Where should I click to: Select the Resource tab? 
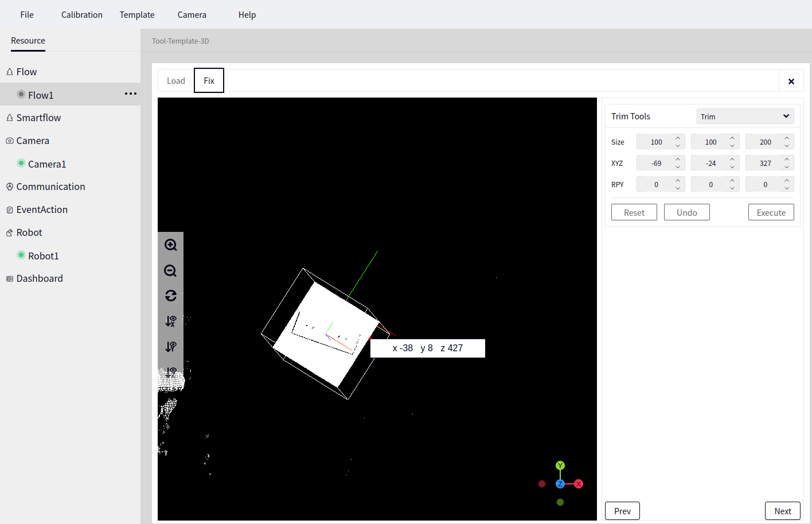[28, 41]
